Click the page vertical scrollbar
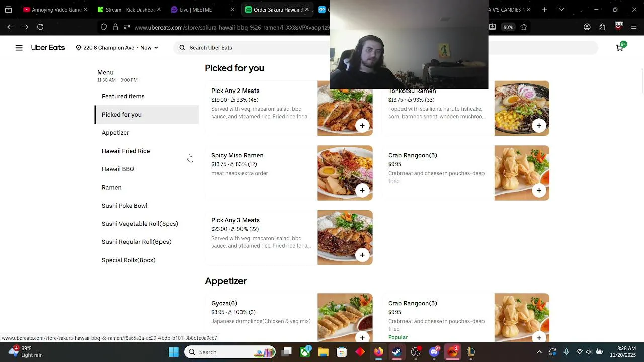The image size is (644, 362). pyautogui.click(x=642, y=81)
